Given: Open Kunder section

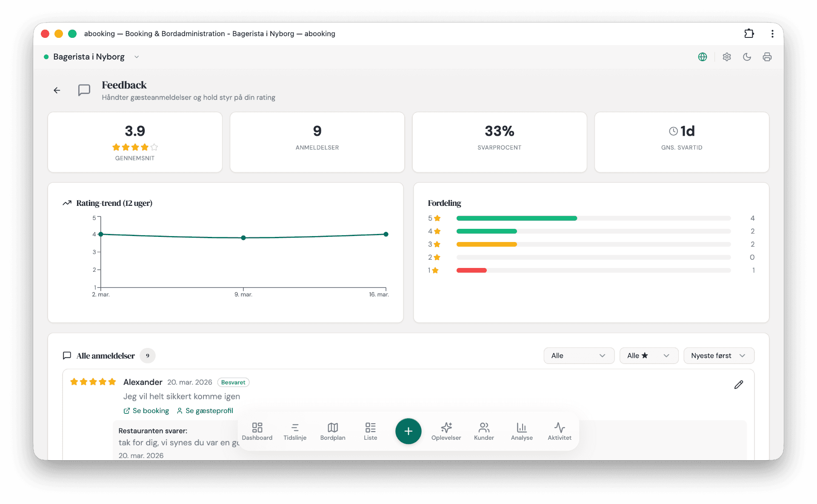Looking at the screenshot, I should pyautogui.click(x=484, y=431).
